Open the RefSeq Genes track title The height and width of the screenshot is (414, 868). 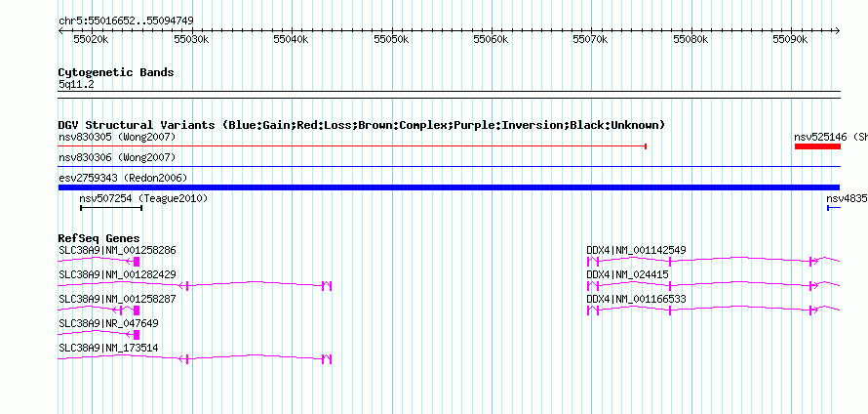[x=99, y=239]
